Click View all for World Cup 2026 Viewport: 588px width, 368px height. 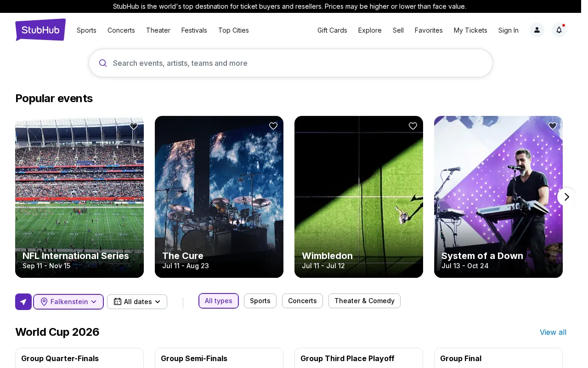tap(553, 332)
